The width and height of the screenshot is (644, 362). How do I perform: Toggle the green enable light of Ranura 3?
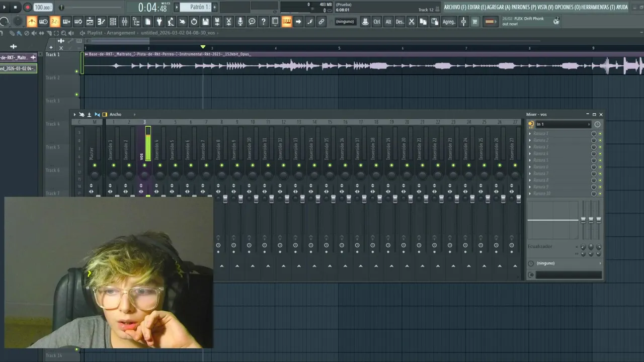pyautogui.click(x=600, y=147)
